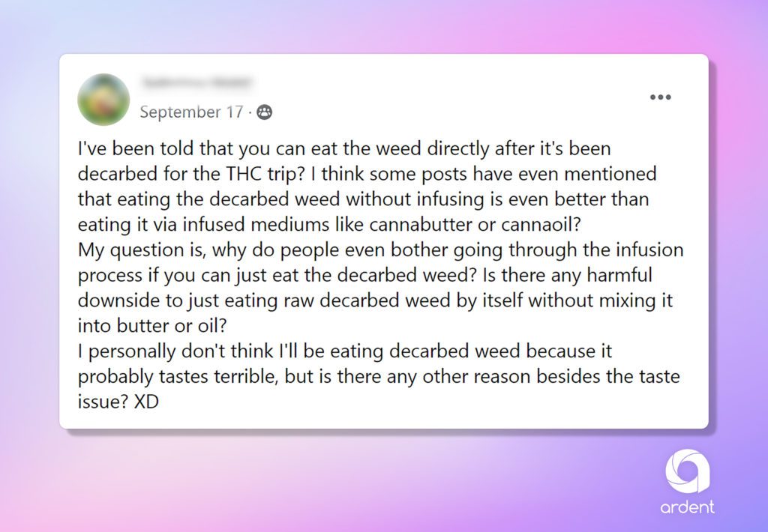This screenshot has width=768, height=532.
Task: Click the phrase infused mediums like
Action: pyautogui.click(x=273, y=224)
